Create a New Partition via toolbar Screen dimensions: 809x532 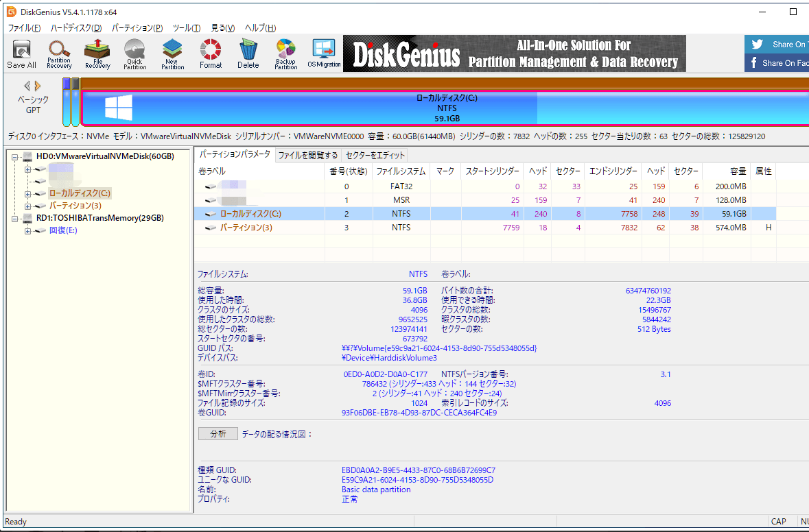(172, 53)
